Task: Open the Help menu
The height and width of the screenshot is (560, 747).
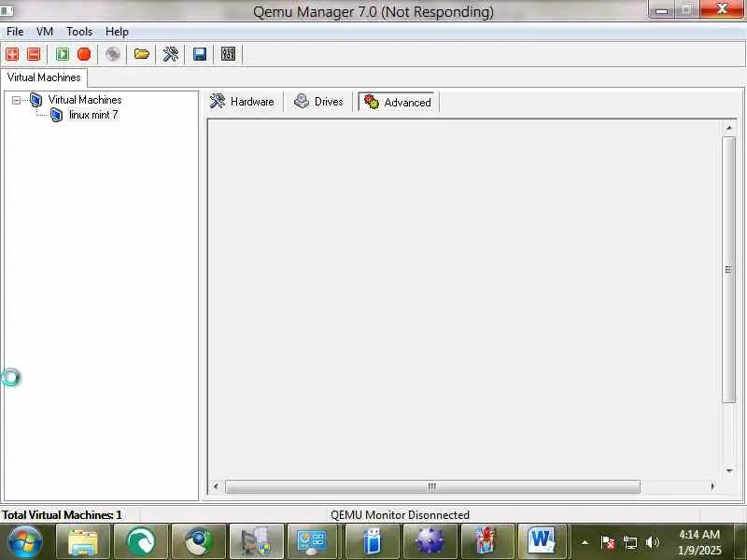Action: (x=118, y=32)
